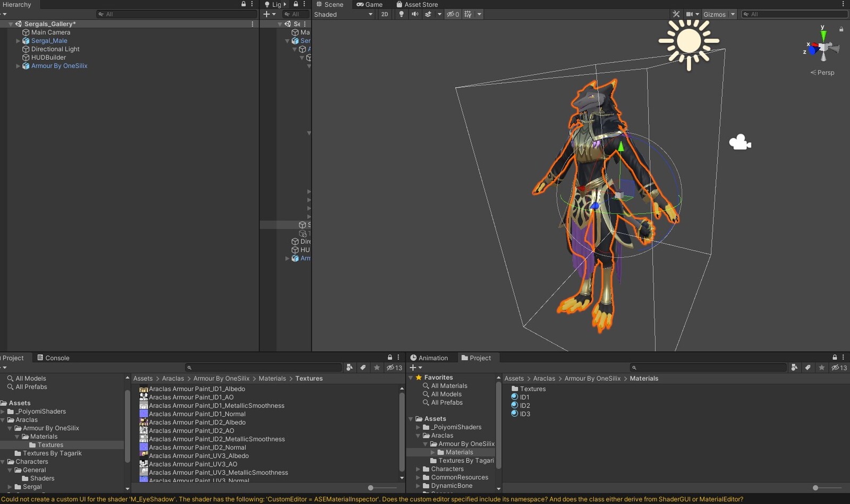Viewport: 850px width, 504px height.
Task: Click Sergal_Male prefab cube icon
Action: coord(25,41)
